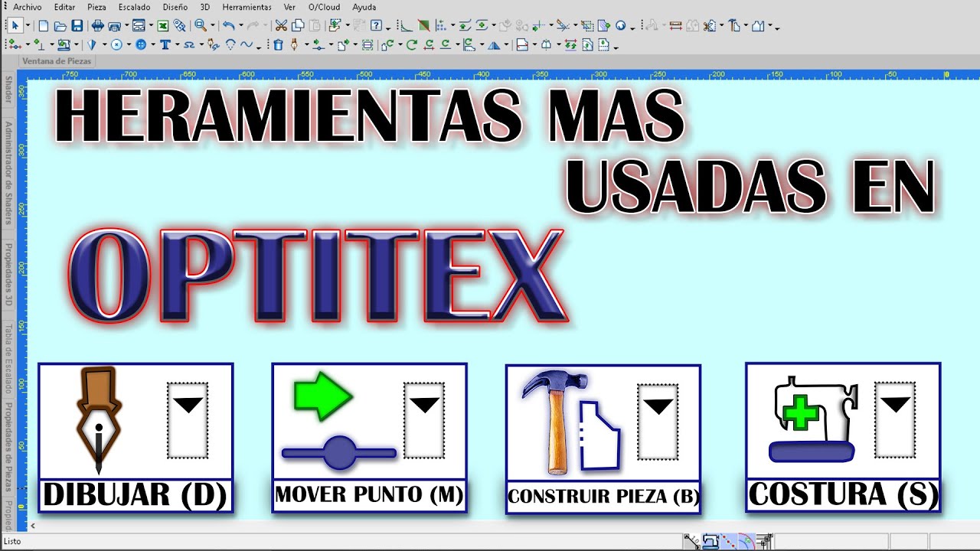The height and width of the screenshot is (551, 980).
Task: Open a file with the folder icon
Action: pyautogui.click(x=60, y=25)
